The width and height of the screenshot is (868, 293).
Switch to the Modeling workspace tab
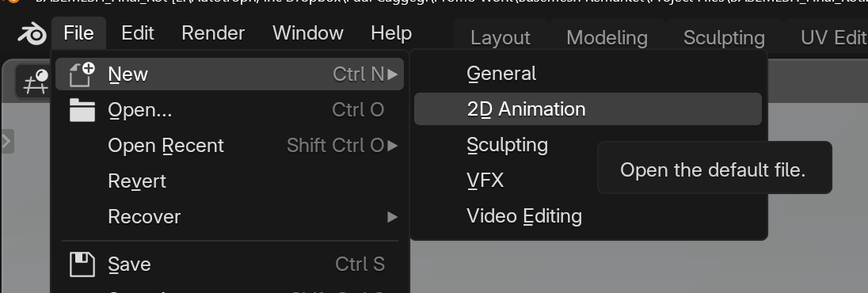[x=607, y=38]
